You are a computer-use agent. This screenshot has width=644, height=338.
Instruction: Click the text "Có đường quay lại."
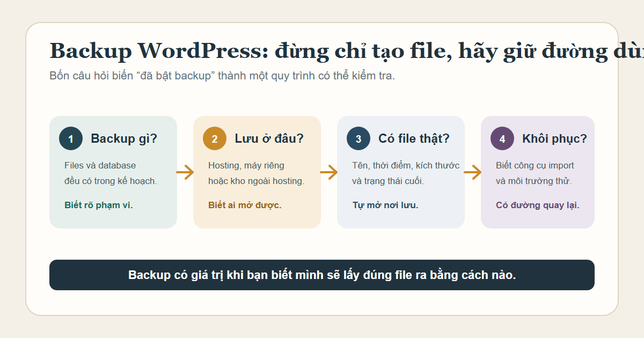point(538,205)
